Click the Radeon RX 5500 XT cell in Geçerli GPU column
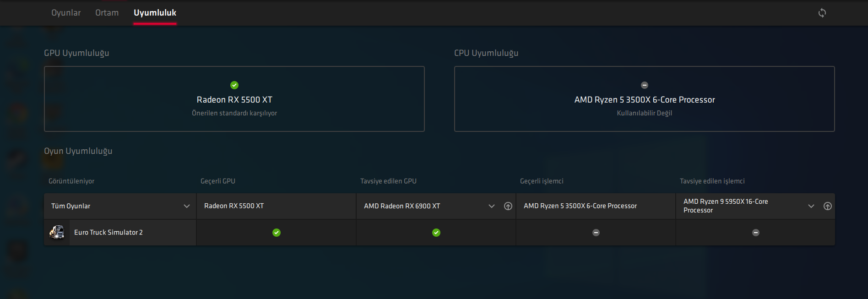Viewport: 868px width, 299px height. pos(277,206)
